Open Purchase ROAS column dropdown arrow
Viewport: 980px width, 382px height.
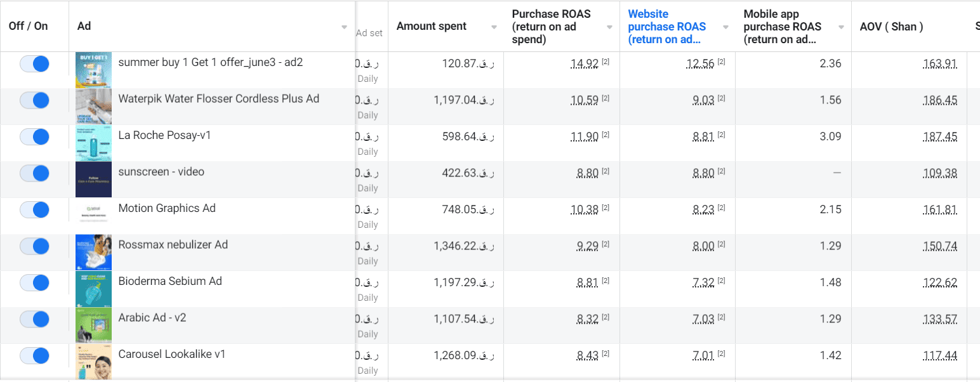click(609, 27)
